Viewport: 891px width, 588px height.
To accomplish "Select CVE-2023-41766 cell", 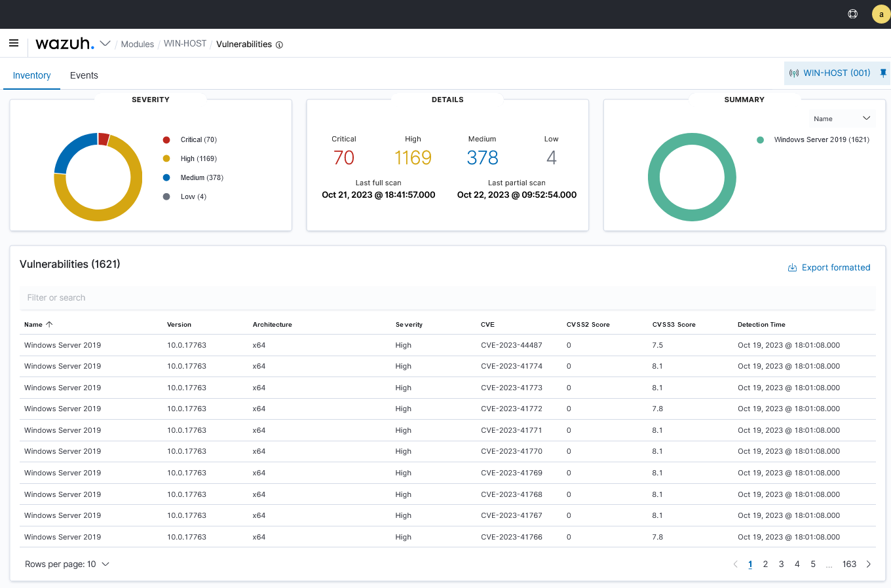I will click(x=512, y=537).
